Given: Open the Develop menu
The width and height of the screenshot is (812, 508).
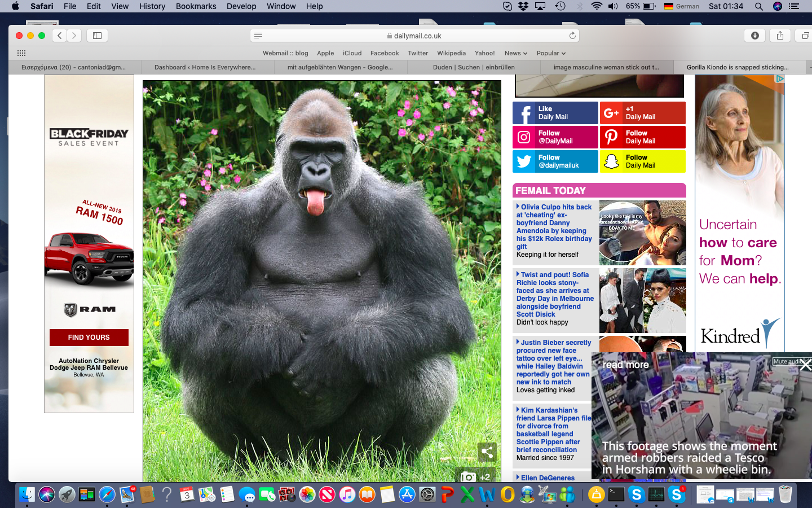Looking at the screenshot, I should [x=241, y=6].
